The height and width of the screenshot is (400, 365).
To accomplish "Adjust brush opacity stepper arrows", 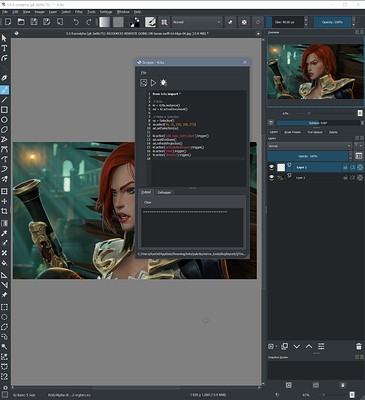I will click(353, 22).
